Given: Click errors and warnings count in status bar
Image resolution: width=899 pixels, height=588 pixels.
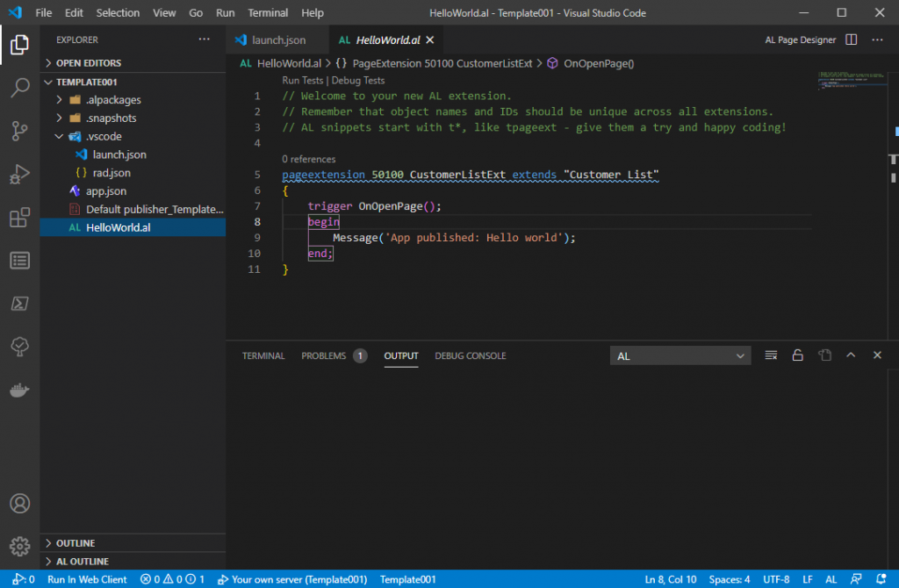Looking at the screenshot, I should click(173, 579).
